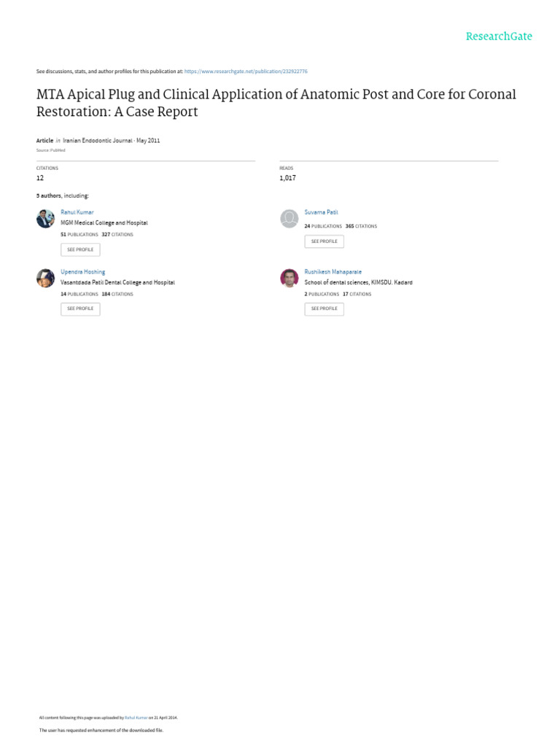Click See Profile under Suvarna Patil
This screenshot has height=747, width=560.
[324, 241]
